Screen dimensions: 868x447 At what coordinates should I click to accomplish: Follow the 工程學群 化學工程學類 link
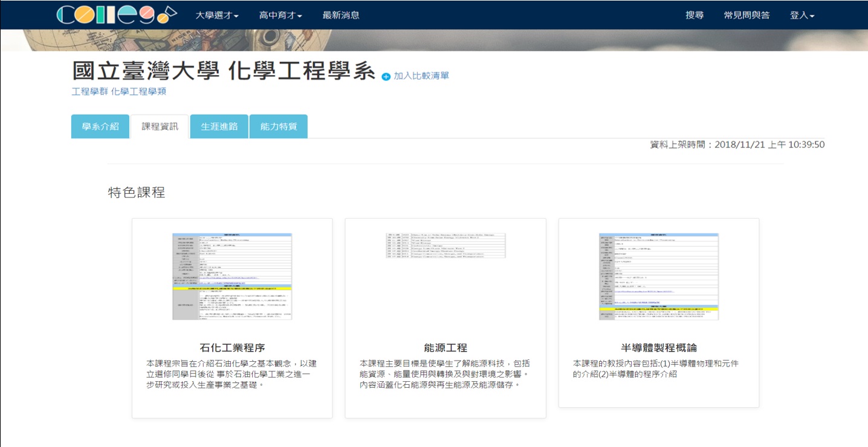click(x=118, y=92)
